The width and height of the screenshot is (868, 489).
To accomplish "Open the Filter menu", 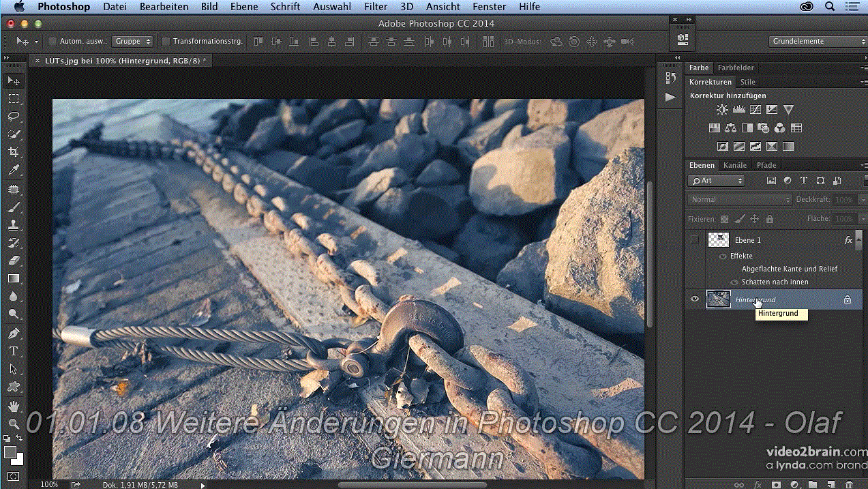I will pyautogui.click(x=376, y=7).
